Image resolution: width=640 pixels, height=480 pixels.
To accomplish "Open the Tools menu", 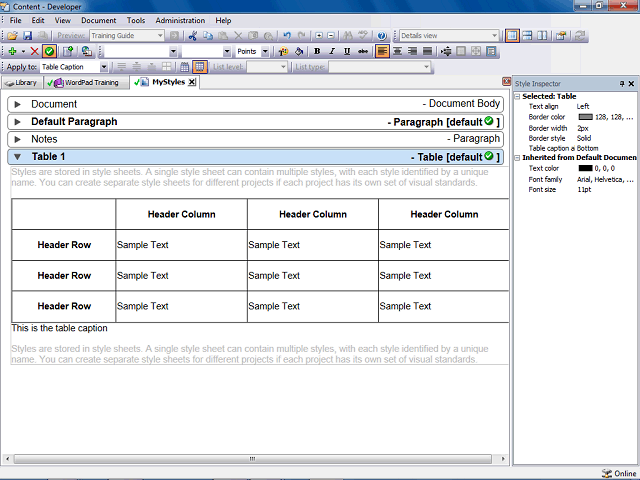I will coord(136,20).
